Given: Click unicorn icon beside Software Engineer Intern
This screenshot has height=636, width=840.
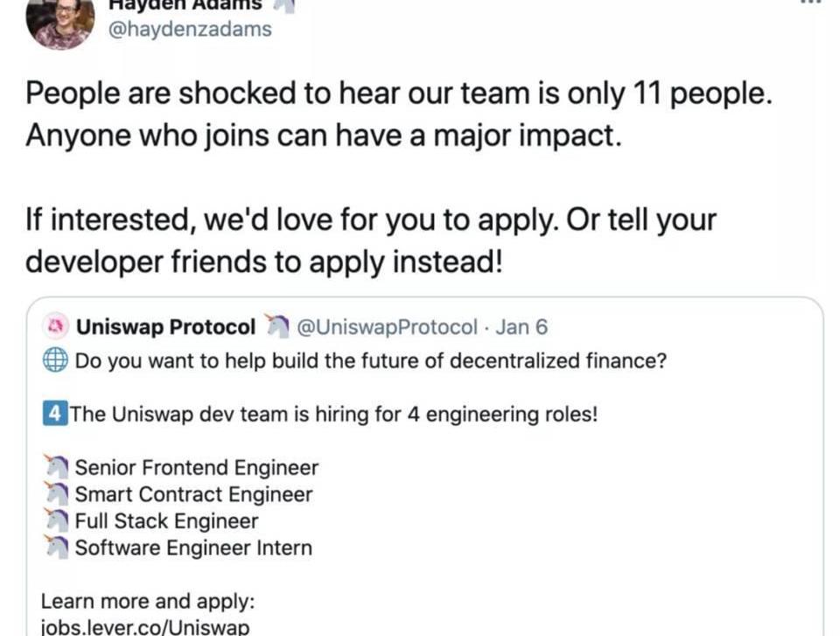Looking at the screenshot, I should [55, 549].
